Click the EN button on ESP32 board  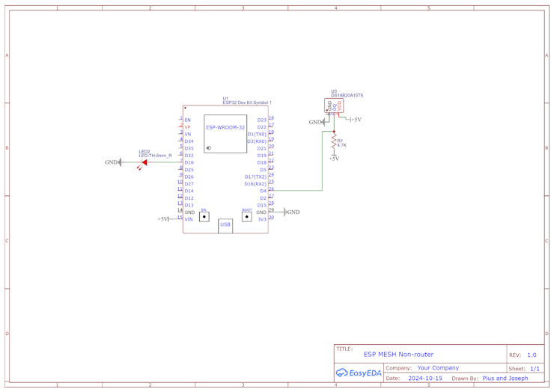pyautogui.click(x=204, y=216)
